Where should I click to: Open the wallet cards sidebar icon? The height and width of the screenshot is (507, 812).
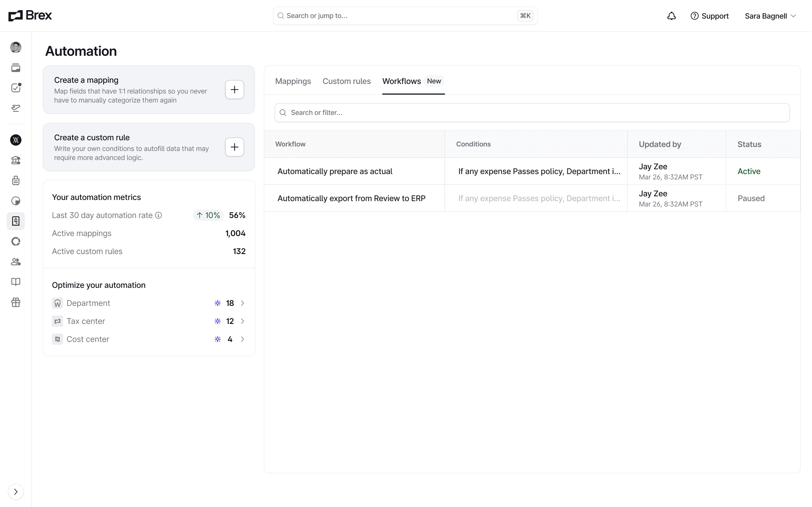(16, 68)
